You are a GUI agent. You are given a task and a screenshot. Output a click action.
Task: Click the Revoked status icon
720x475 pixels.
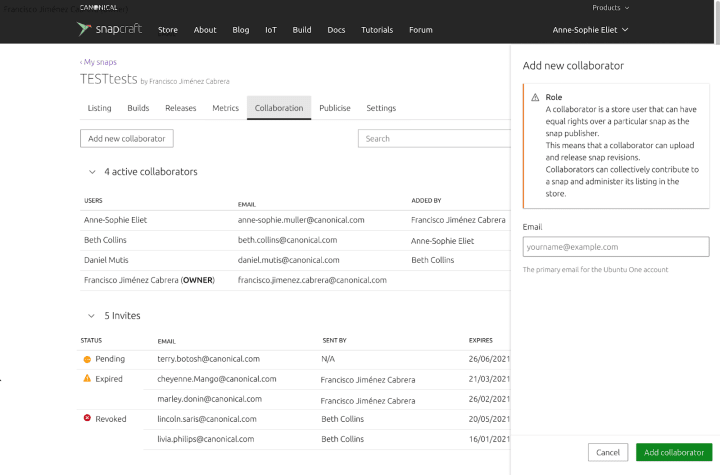[87, 418]
